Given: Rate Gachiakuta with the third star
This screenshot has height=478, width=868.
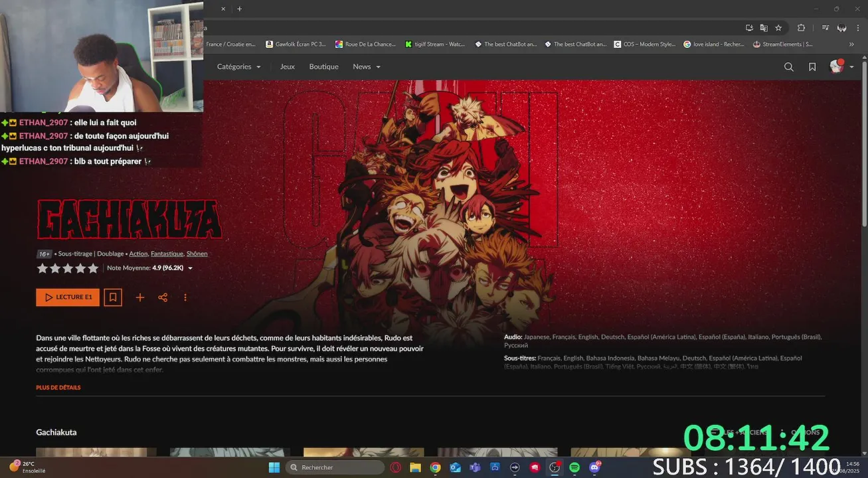Looking at the screenshot, I should point(68,268).
